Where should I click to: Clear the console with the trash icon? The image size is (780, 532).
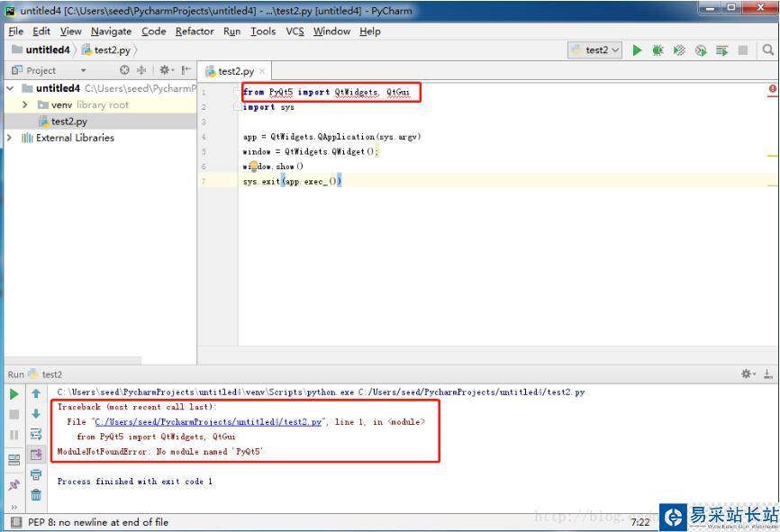tap(34, 495)
